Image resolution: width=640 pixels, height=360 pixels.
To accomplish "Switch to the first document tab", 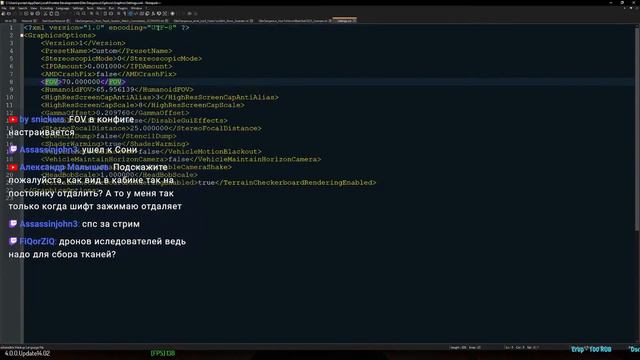I will pos(9,20).
